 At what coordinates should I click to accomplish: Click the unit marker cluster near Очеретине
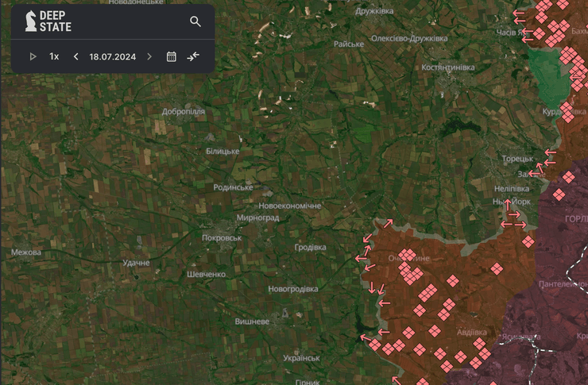[x=409, y=266]
